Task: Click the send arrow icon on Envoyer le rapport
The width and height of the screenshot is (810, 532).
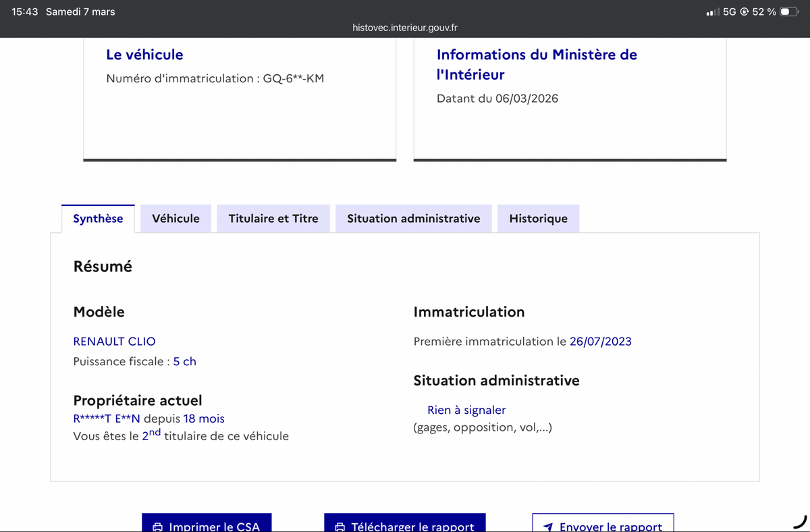Action: 548,526
